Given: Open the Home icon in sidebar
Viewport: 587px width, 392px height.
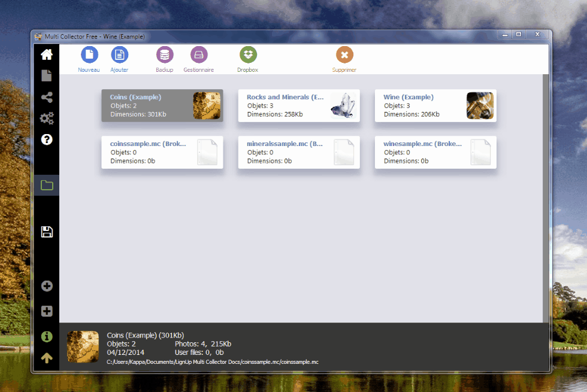Looking at the screenshot, I should click(47, 54).
